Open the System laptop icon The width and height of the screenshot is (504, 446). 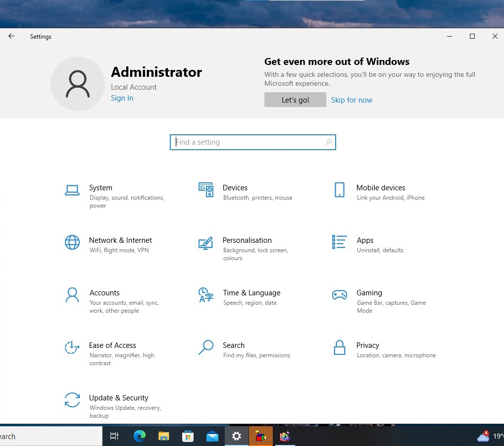pos(72,190)
